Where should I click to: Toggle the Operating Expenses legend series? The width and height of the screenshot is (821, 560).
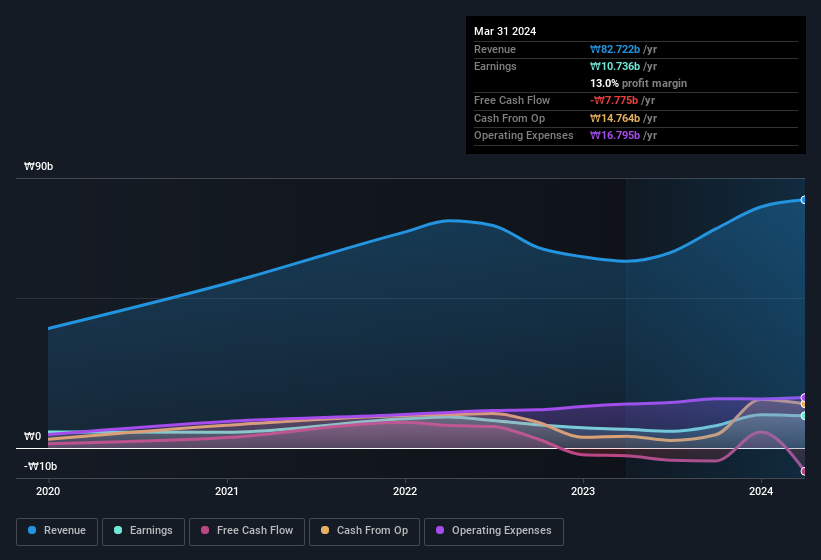click(494, 532)
